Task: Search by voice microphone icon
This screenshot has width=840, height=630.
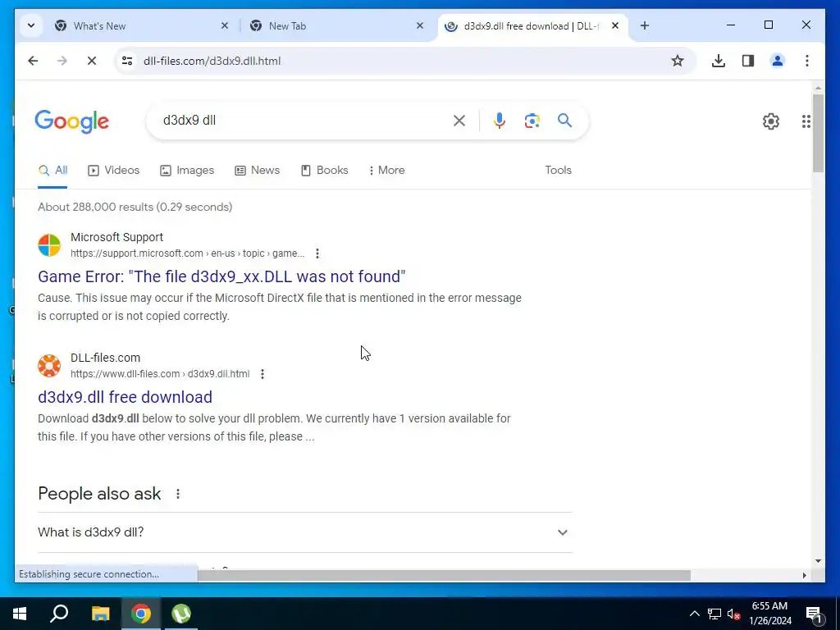Action: pyautogui.click(x=500, y=121)
